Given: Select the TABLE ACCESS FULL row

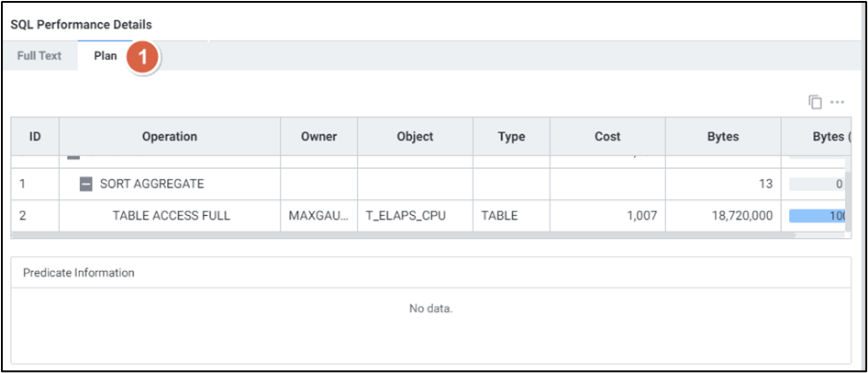Looking at the screenshot, I should [x=171, y=216].
